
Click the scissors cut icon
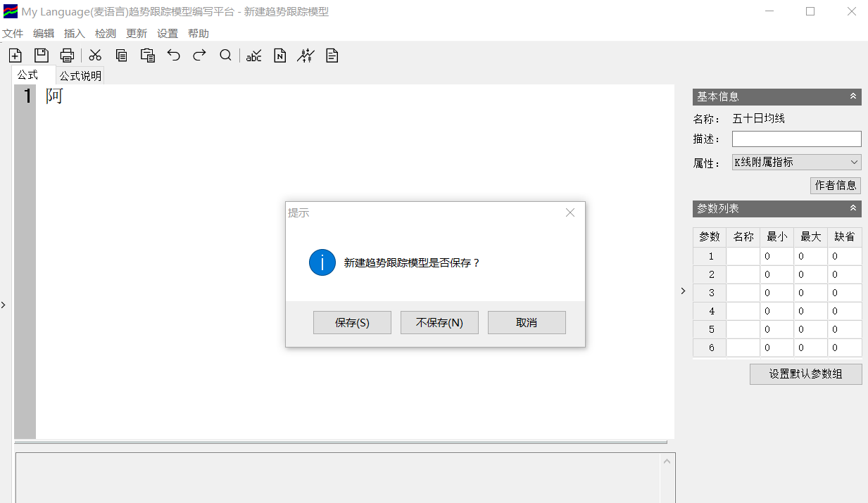[x=95, y=56]
